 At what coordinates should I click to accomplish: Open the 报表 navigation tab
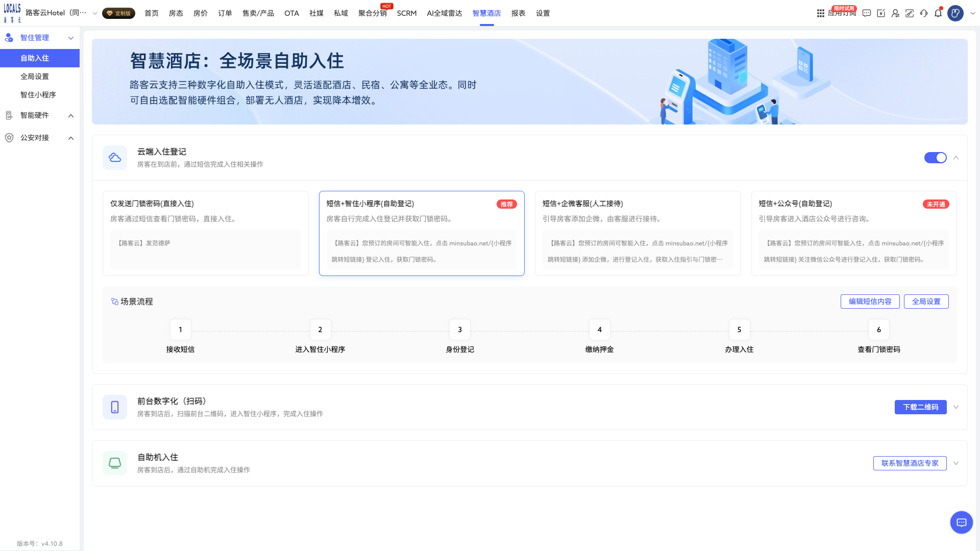[519, 13]
